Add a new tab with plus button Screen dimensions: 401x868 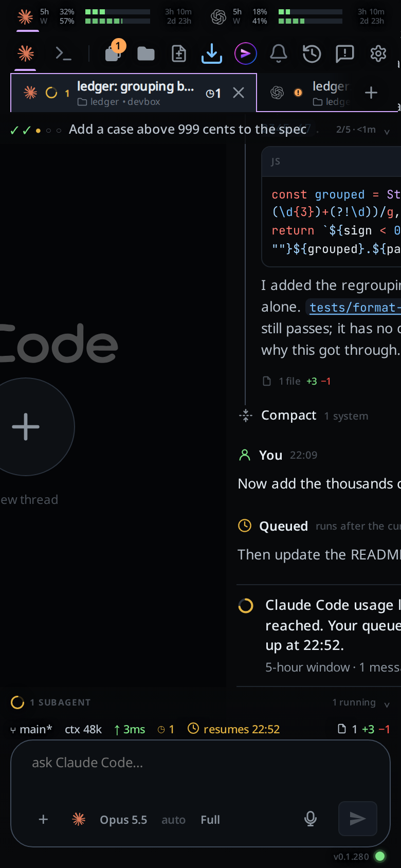(371, 93)
